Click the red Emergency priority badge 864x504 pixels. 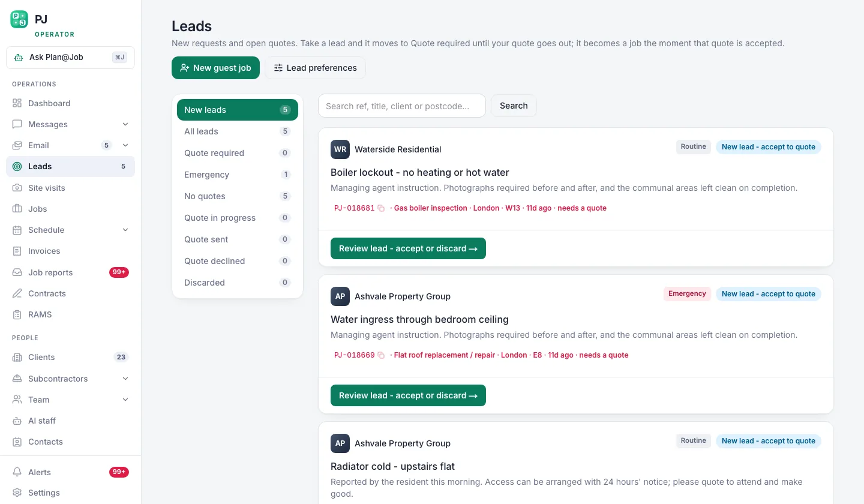point(687,294)
